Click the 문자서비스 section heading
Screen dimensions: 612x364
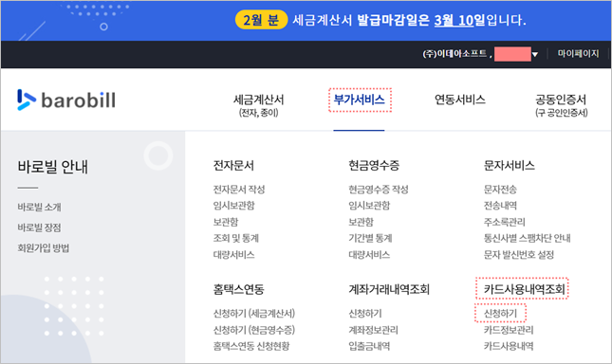(x=509, y=166)
